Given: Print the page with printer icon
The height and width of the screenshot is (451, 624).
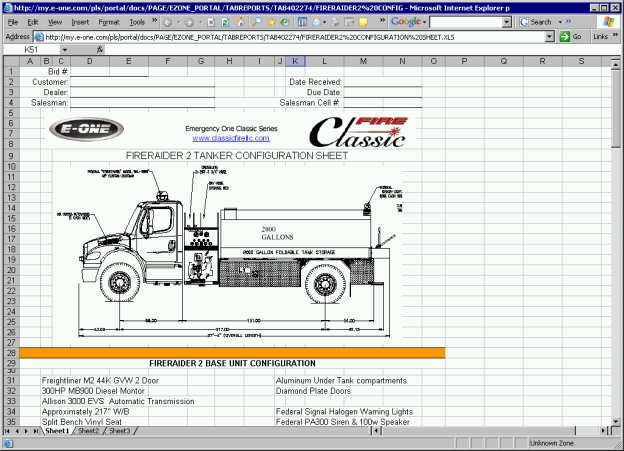Looking at the screenshot, I should tap(335, 22).
